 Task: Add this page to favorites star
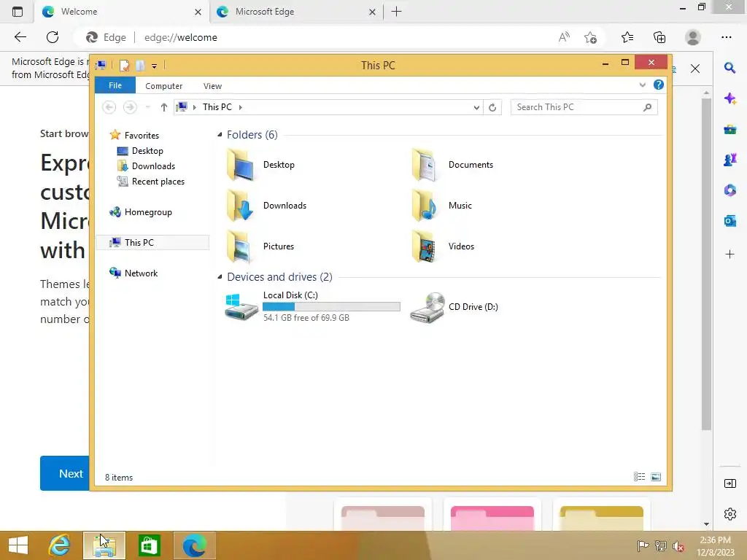point(591,37)
